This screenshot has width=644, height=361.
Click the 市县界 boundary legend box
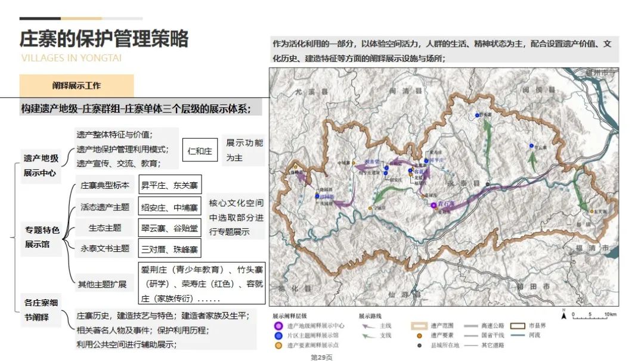[518, 326]
